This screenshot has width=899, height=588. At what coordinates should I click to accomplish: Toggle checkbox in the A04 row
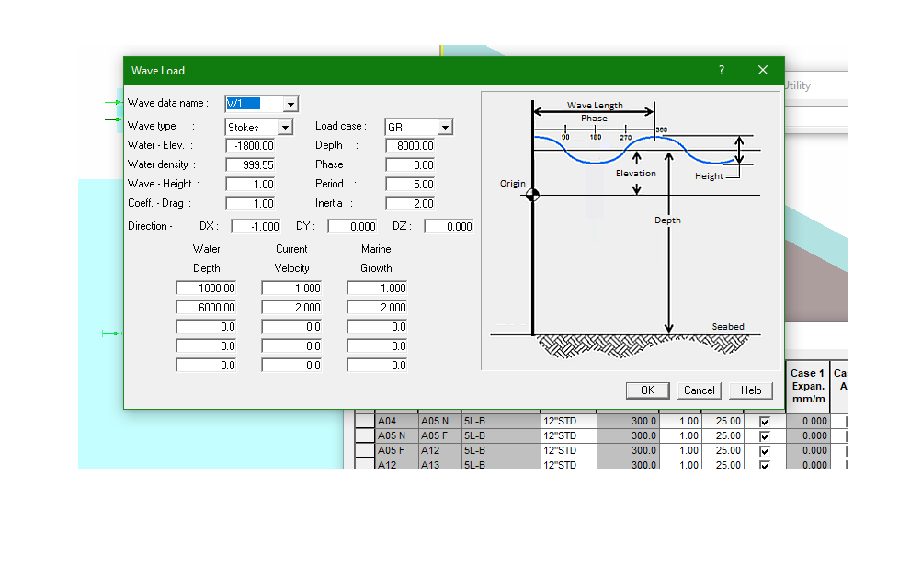click(x=764, y=421)
